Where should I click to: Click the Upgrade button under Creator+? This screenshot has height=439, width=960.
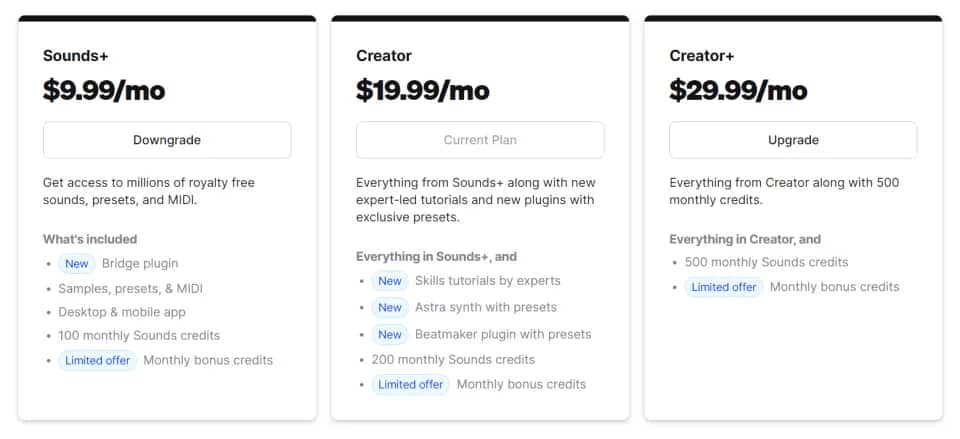click(793, 140)
